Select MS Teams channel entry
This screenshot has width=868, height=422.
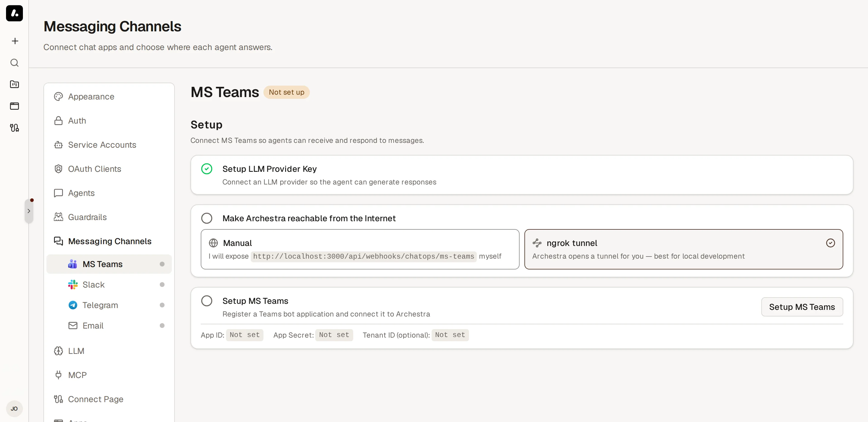109,264
